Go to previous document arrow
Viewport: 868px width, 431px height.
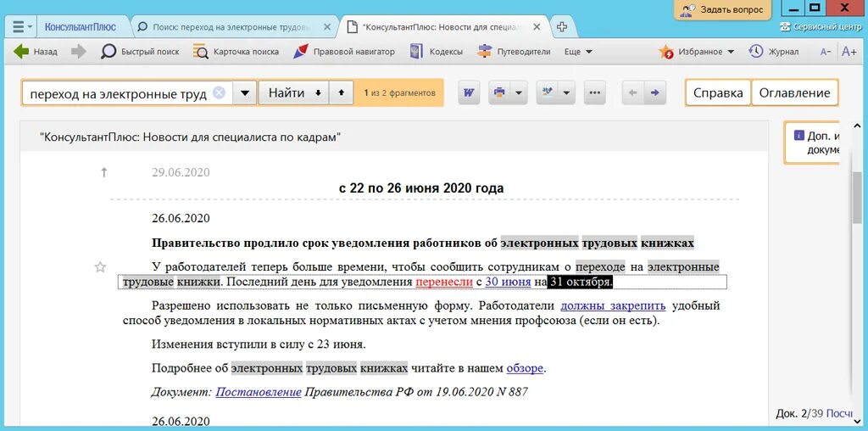pos(632,92)
